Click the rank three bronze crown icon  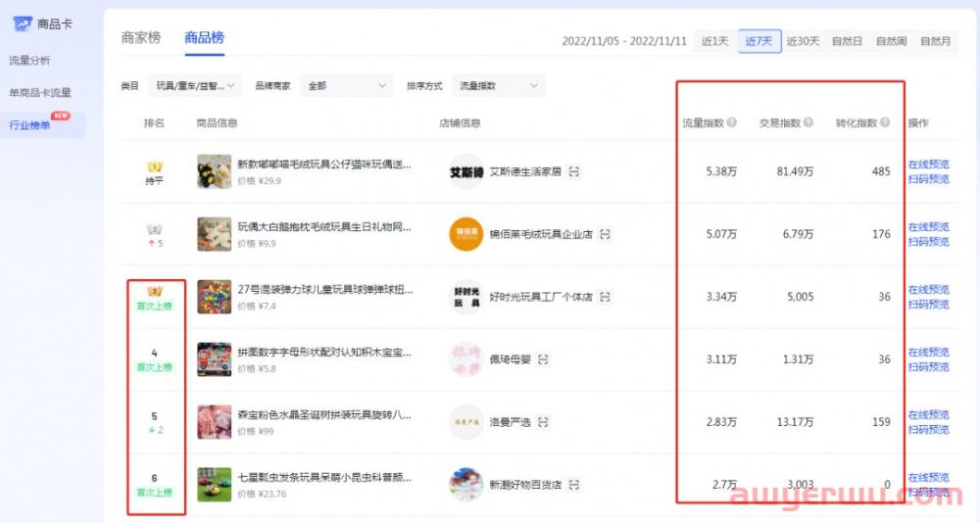[155, 291]
